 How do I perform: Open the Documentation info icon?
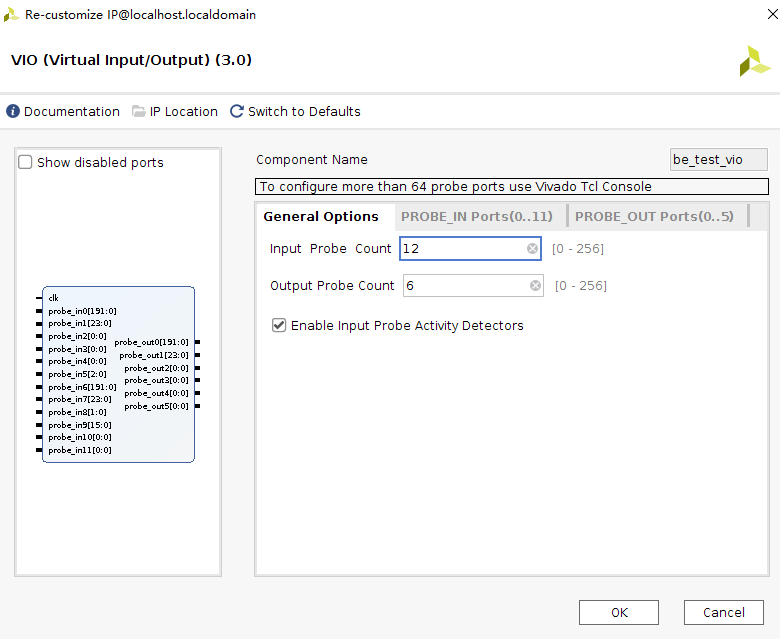[x=13, y=112]
